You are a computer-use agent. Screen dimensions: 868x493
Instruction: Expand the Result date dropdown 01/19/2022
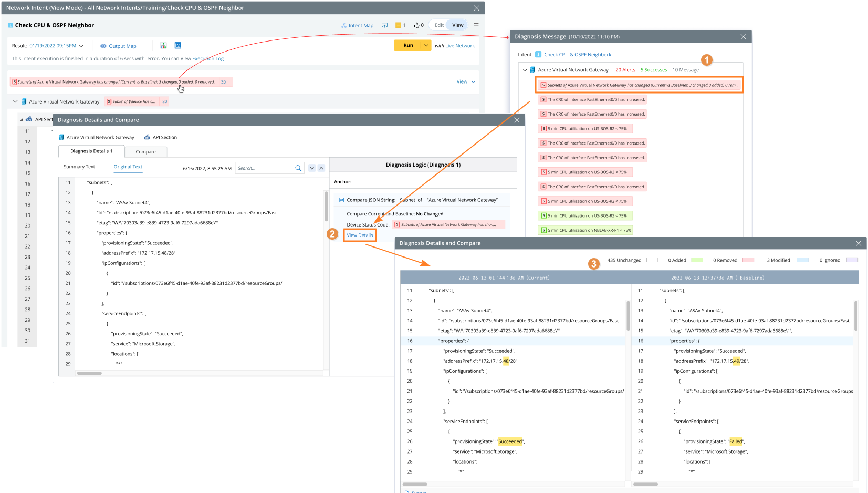[56, 46]
